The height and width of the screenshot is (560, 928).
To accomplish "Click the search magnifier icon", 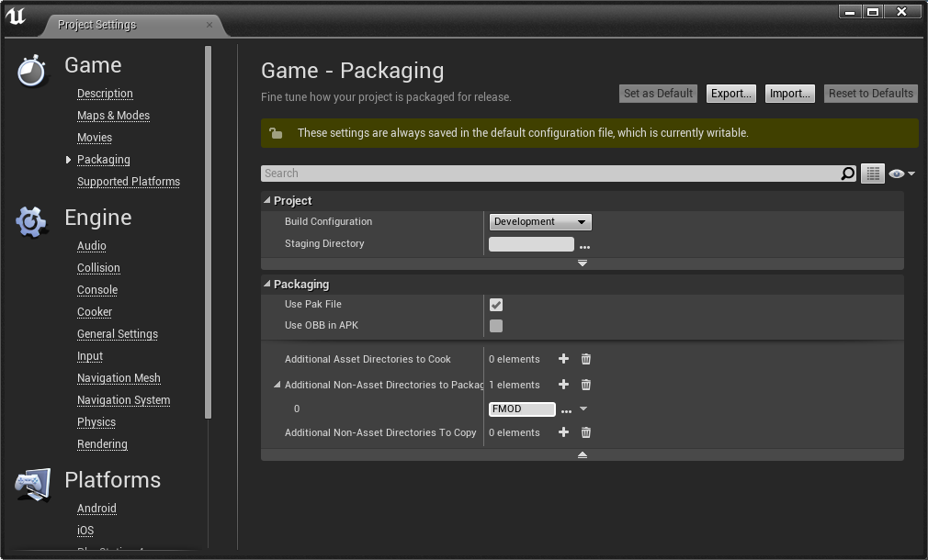I will pos(848,174).
